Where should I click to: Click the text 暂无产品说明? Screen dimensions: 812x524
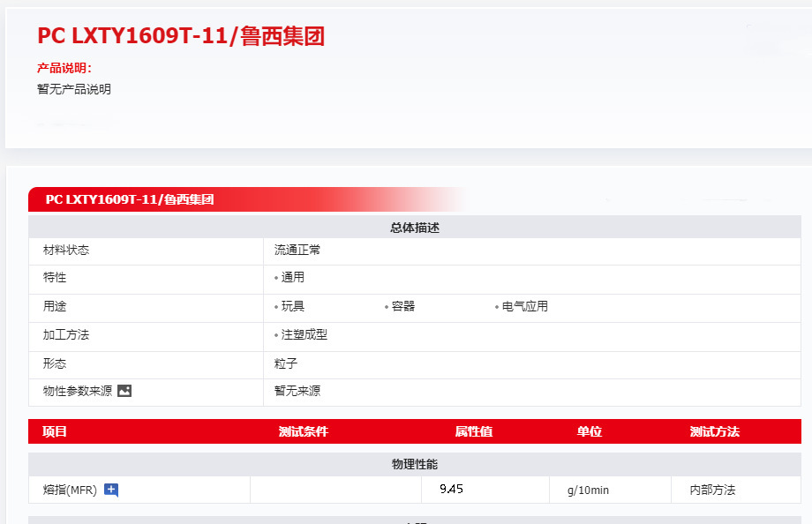74,89
